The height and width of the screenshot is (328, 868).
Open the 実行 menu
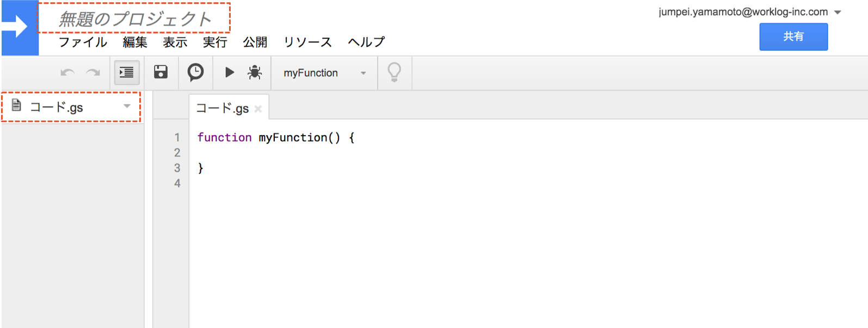pos(215,42)
